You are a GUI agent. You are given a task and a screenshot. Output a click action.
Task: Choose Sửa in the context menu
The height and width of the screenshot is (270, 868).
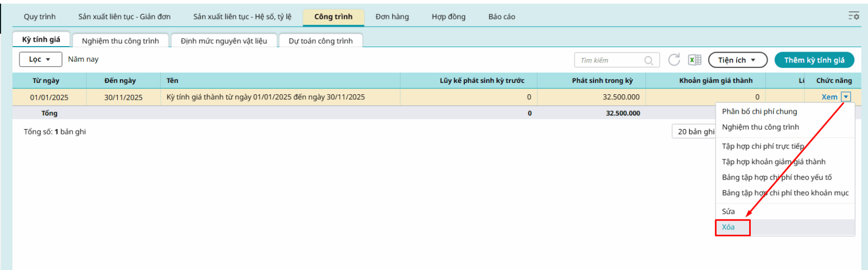pos(729,211)
